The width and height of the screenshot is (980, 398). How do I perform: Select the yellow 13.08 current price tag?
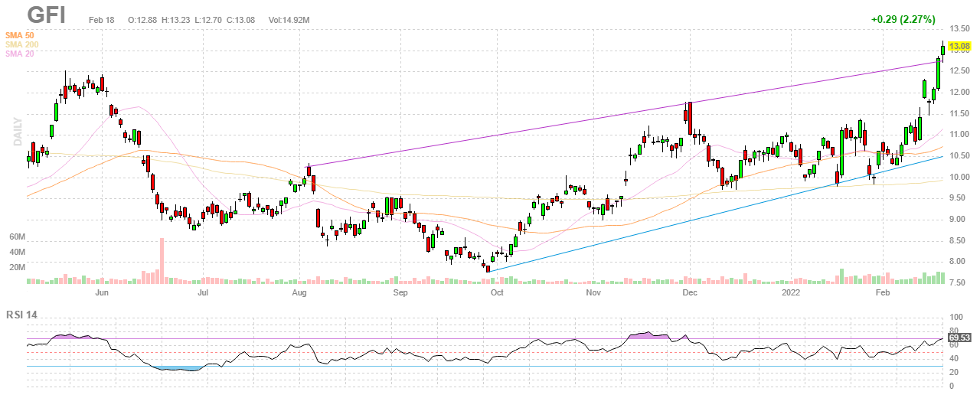coord(959,47)
